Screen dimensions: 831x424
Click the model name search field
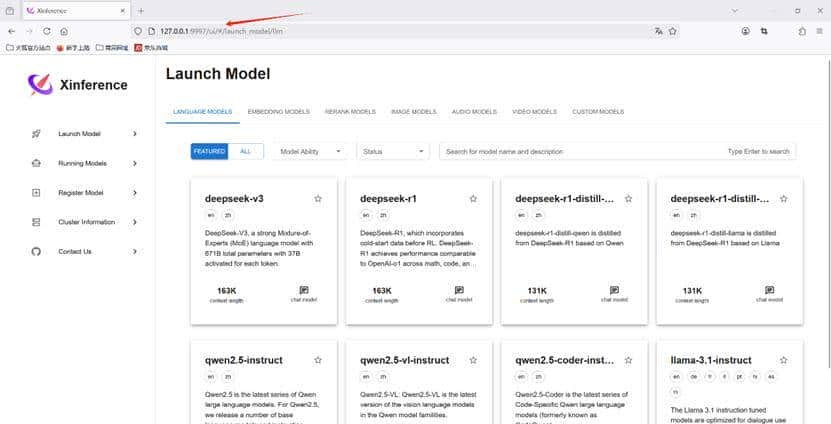pyautogui.click(x=580, y=151)
